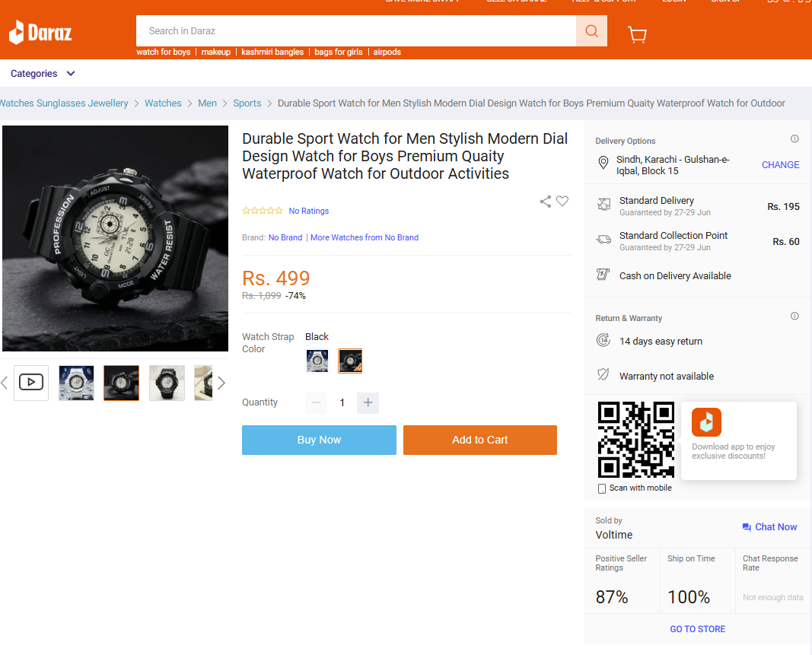The image size is (812, 655).
Task: Click the 'kashmiri bangles' search suggestion
Action: point(272,52)
